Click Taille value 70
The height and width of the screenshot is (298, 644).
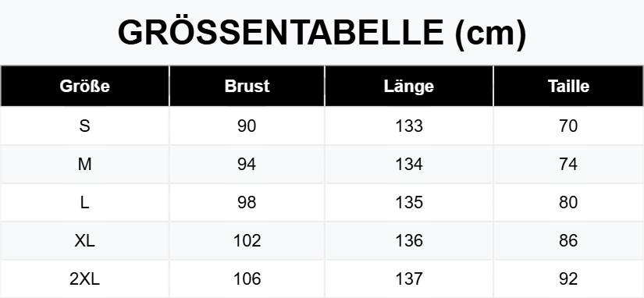point(568,126)
